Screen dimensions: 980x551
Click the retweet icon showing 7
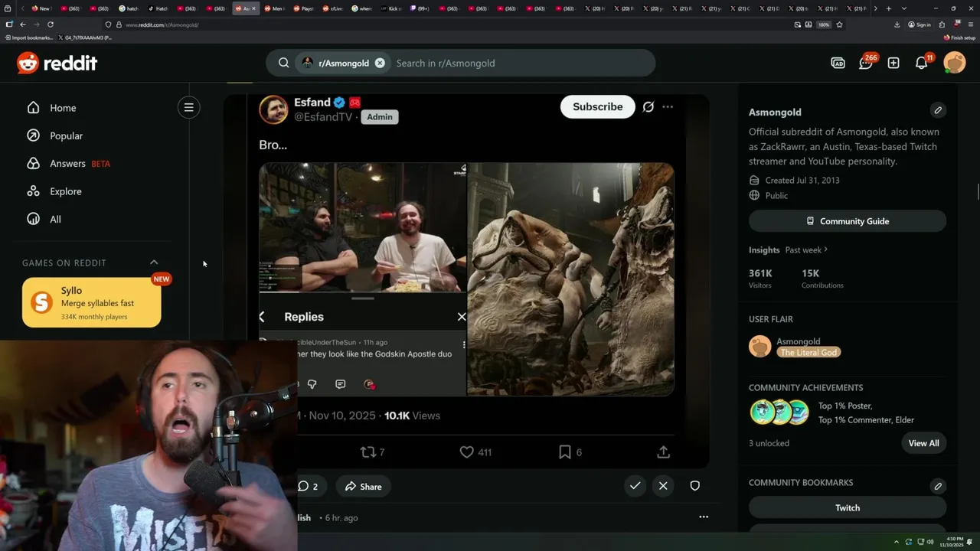tap(367, 452)
